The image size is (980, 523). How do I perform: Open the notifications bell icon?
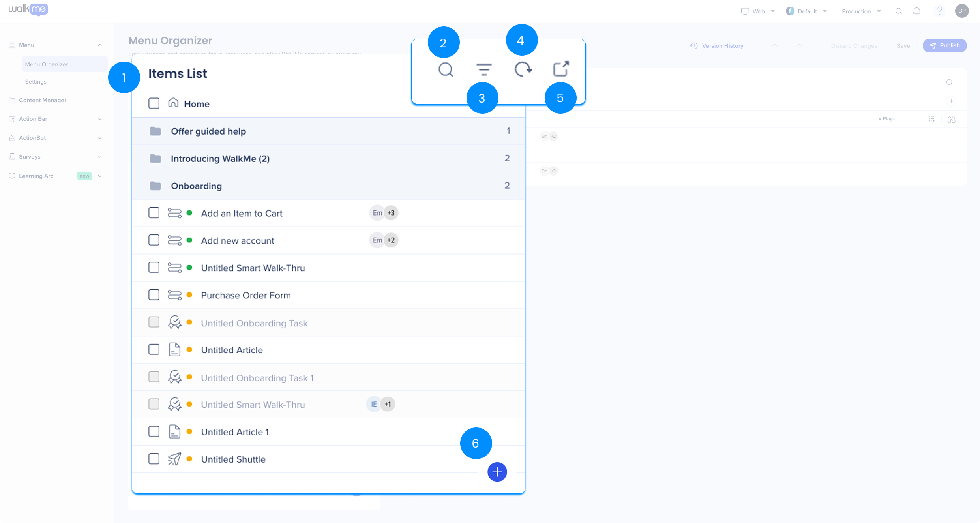click(x=916, y=11)
